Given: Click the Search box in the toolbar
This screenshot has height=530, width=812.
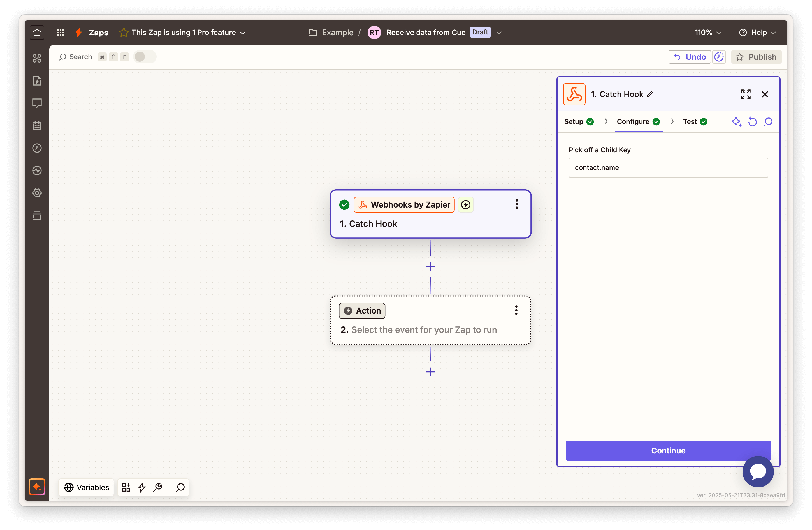Looking at the screenshot, I should tap(80, 57).
